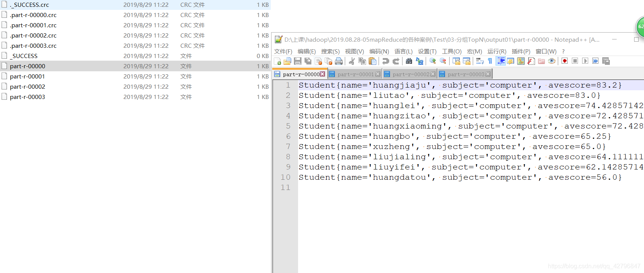Select file ._SUCCESS.crc in Explorer
This screenshot has height=273, width=644.
135,5
